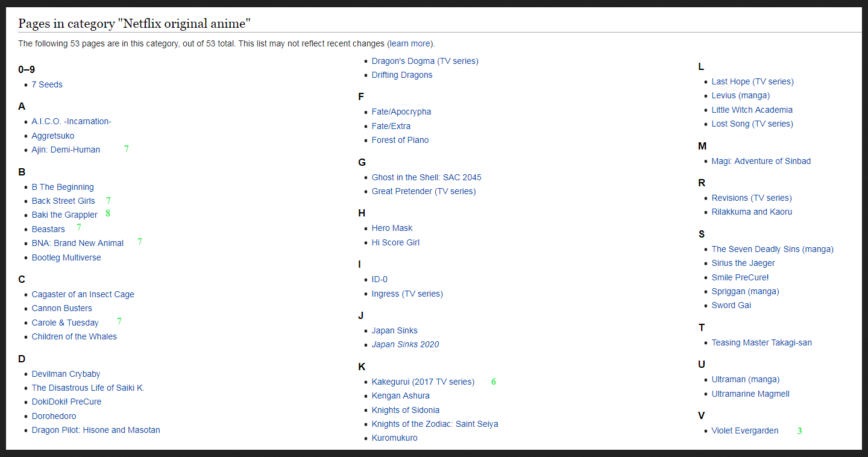The height and width of the screenshot is (457, 868).
Task: Open Magi: Adventure of Sinbad
Action: coord(761,161)
